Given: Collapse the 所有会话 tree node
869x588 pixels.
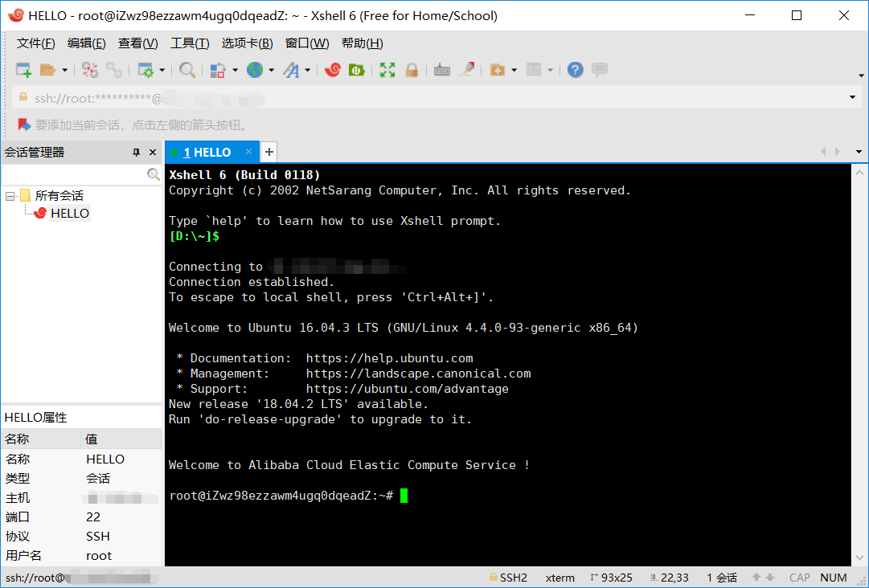Looking at the screenshot, I should click(10, 196).
